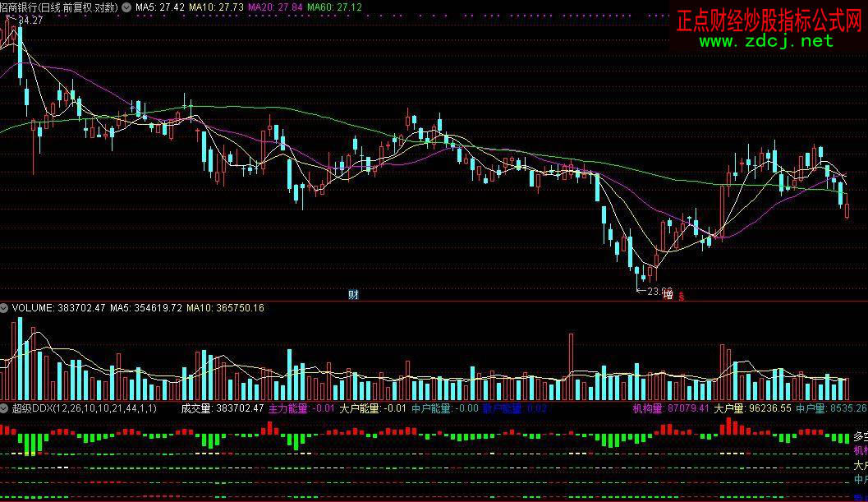Screen dimensions: 868x502
Task: Select the MA5 moving average label
Action: [x=159, y=7]
